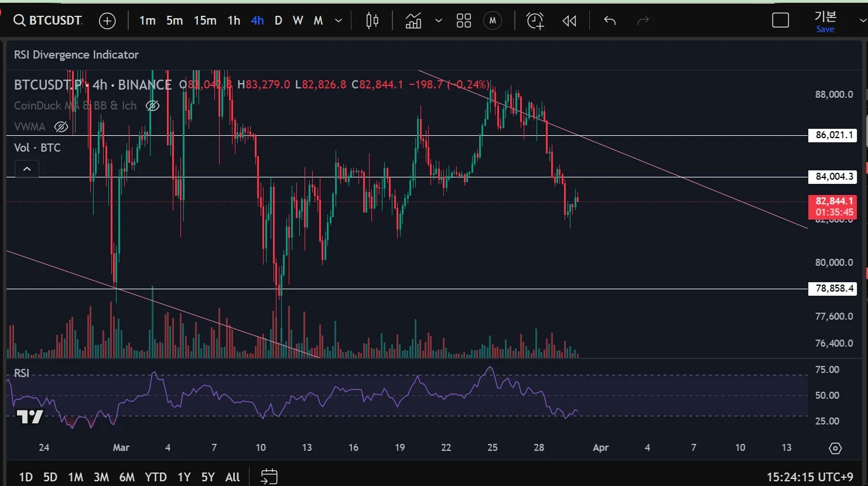This screenshot has height=486, width=868.
Task: Click the 24 date on time axis
Action: point(44,447)
